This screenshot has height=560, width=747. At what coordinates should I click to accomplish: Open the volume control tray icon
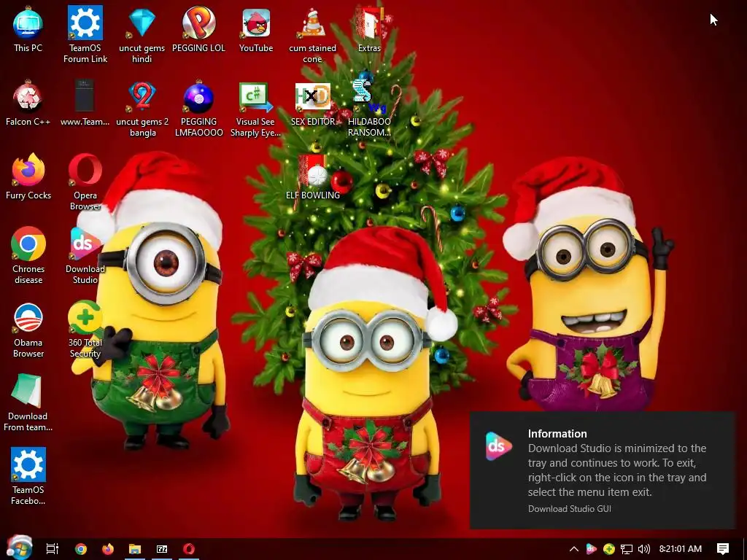pos(644,549)
